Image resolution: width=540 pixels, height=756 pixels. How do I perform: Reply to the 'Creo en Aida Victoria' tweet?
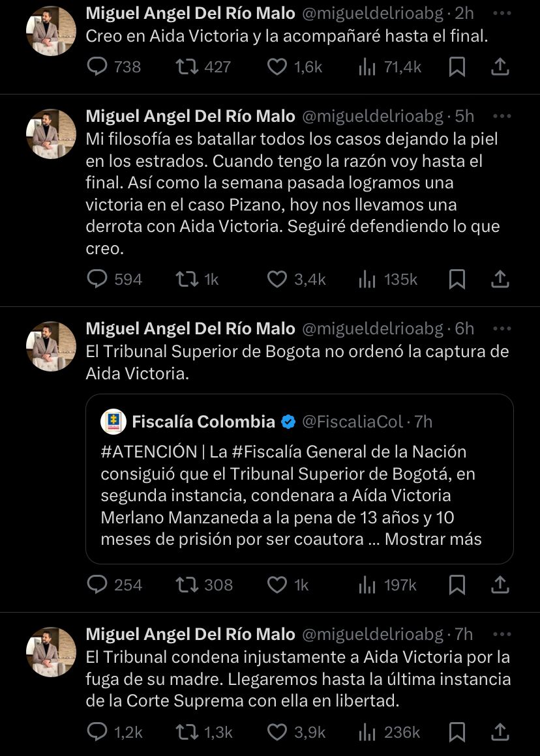pyautogui.click(x=97, y=66)
